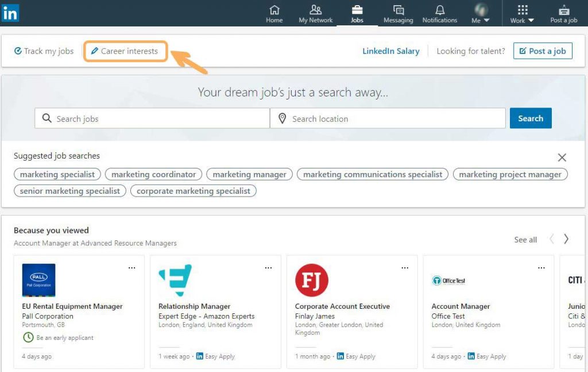Select marketing specialist suggestion chip

pos(57,174)
